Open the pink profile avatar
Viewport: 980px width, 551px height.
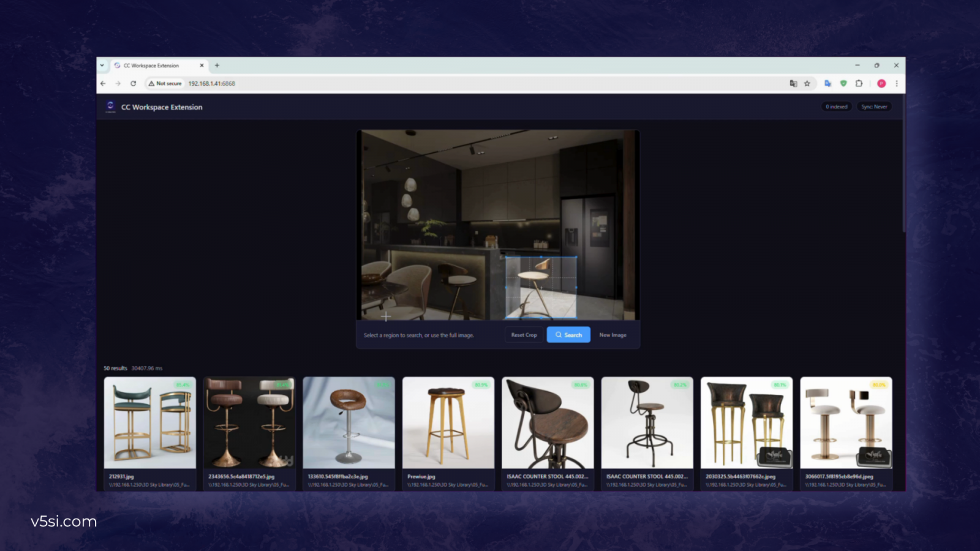click(881, 83)
